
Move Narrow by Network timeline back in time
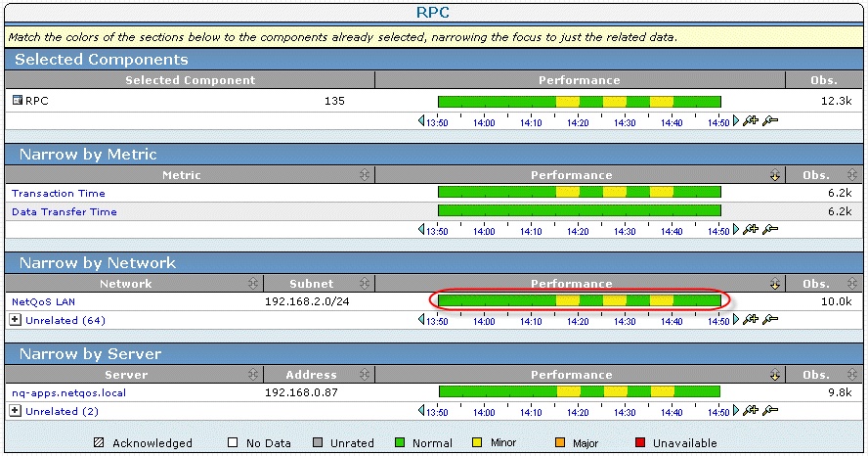421,319
